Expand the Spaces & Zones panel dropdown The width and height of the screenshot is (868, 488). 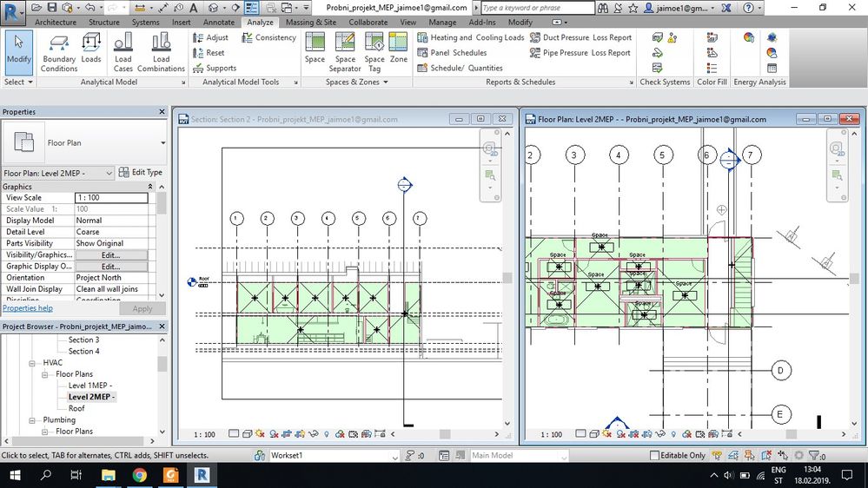[356, 82]
